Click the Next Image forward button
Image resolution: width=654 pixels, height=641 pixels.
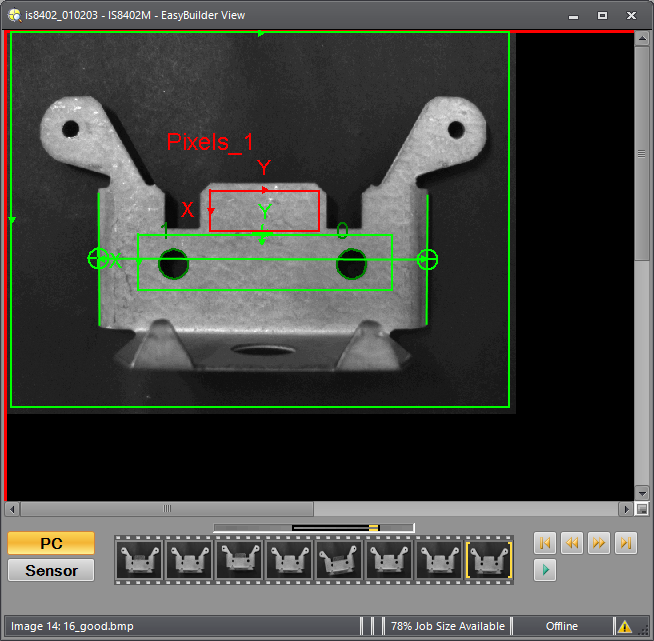(x=598, y=543)
